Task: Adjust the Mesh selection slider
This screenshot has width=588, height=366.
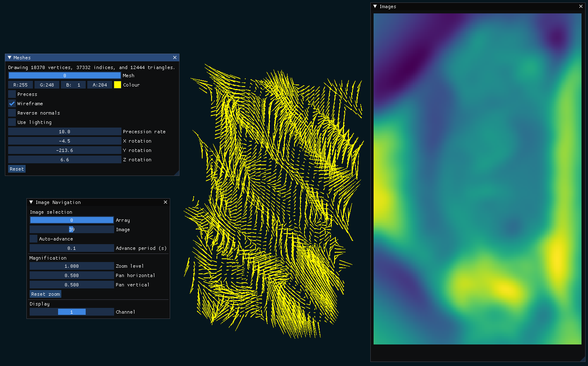Action: [64, 75]
